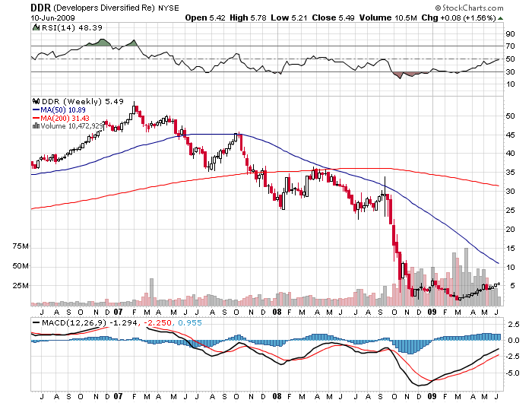532x403 pixels.
Task: Click the 75M volume axis label
Action: point(21,246)
